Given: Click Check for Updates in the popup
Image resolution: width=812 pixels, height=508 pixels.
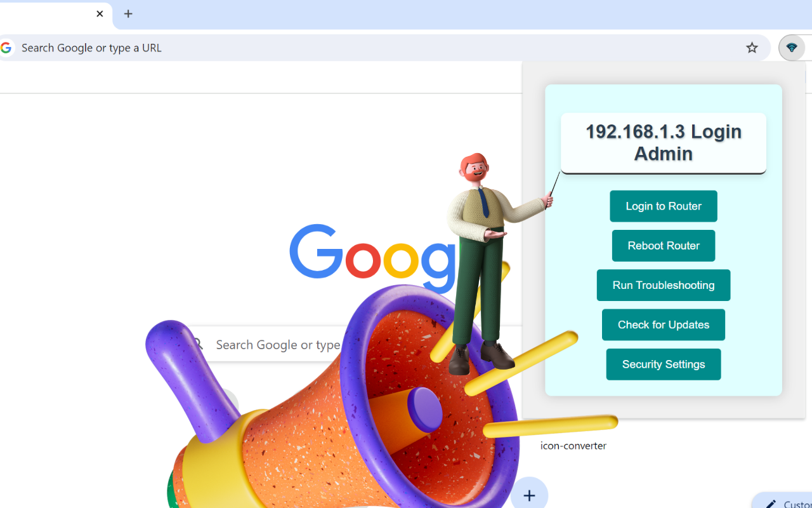Looking at the screenshot, I should (663, 324).
